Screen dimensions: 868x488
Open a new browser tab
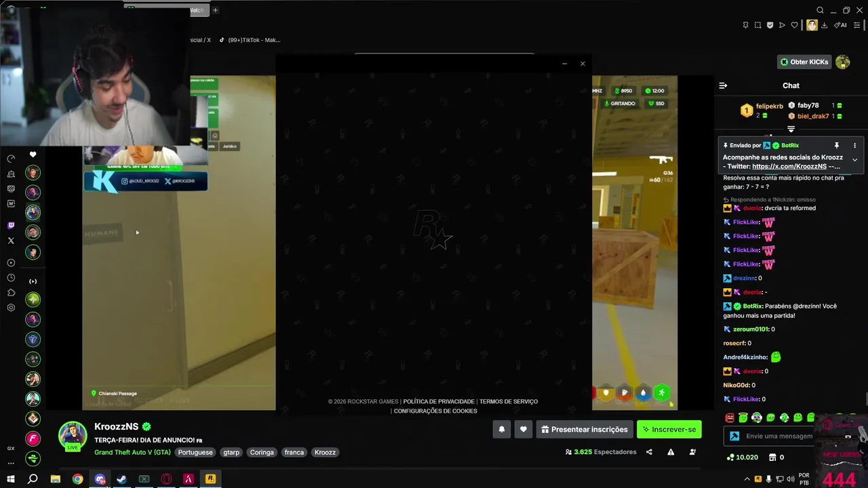215,10
